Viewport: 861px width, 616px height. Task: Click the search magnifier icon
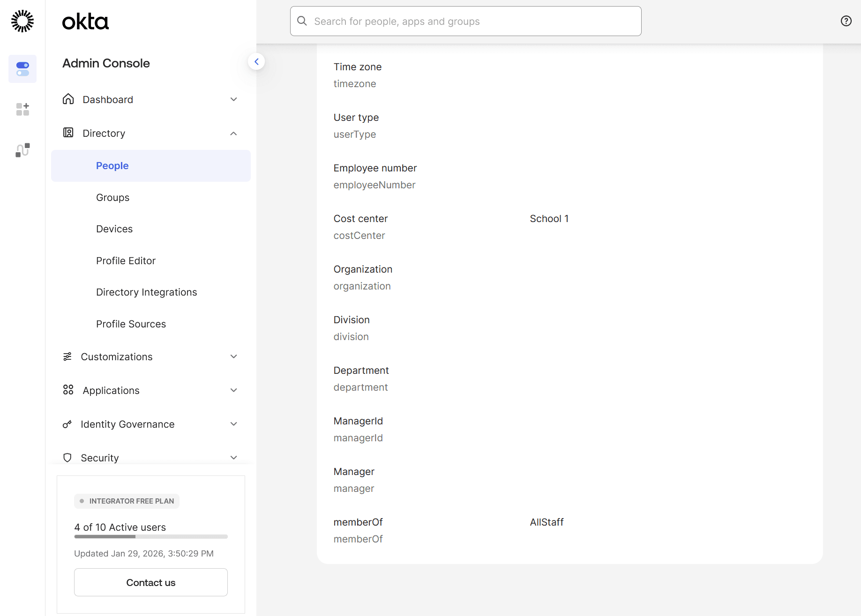(302, 21)
